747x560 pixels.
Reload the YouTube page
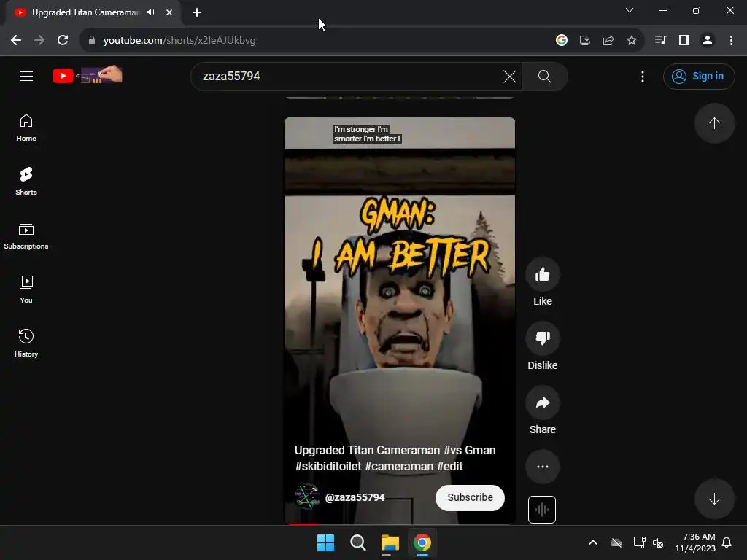[x=63, y=41]
